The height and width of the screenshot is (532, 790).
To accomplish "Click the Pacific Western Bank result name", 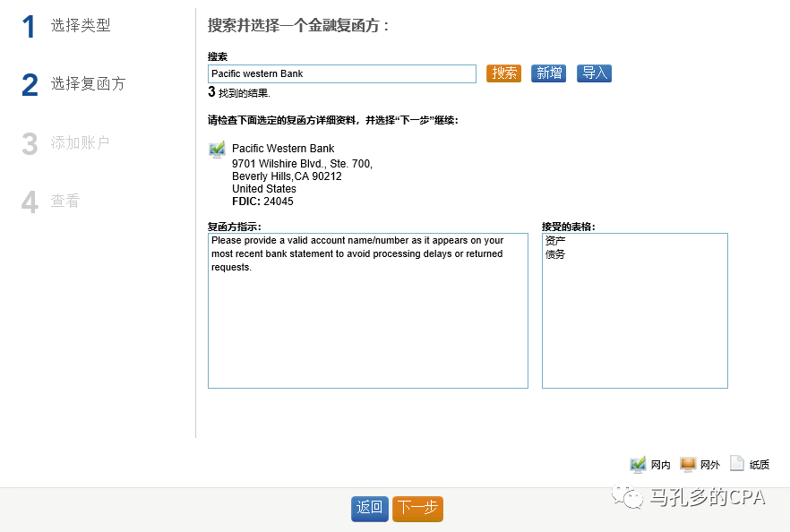I will click(x=283, y=149).
